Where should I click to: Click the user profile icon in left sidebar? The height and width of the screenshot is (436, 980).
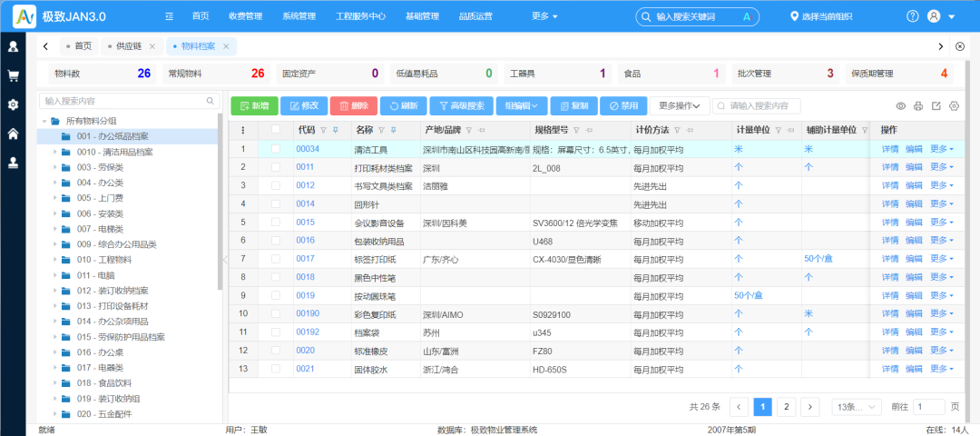click(x=13, y=46)
